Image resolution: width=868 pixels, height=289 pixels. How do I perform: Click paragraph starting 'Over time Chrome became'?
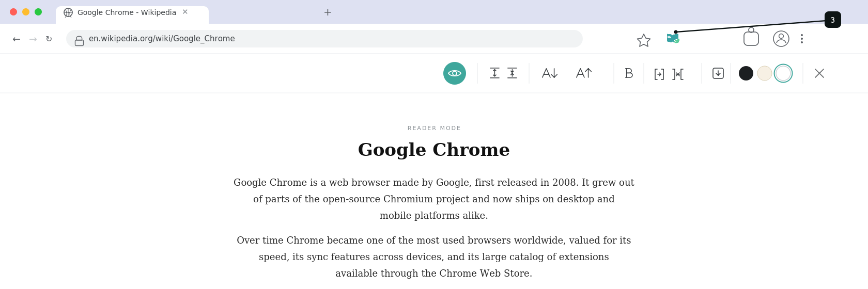tap(434, 256)
